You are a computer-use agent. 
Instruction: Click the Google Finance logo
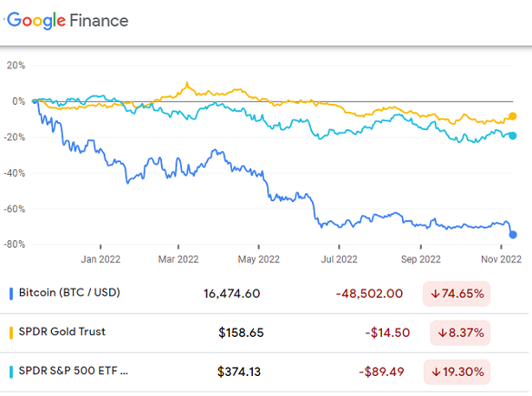(x=68, y=21)
